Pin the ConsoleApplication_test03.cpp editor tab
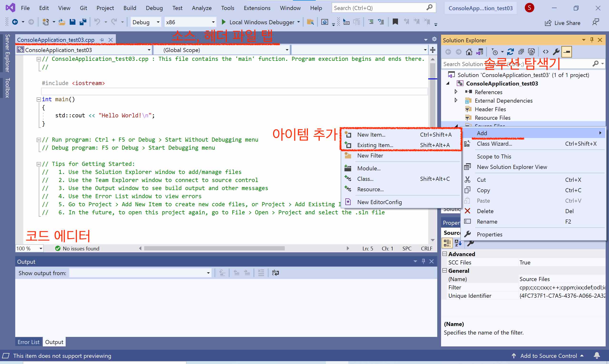This screenshot has width=609, height=364. [102, 40]
